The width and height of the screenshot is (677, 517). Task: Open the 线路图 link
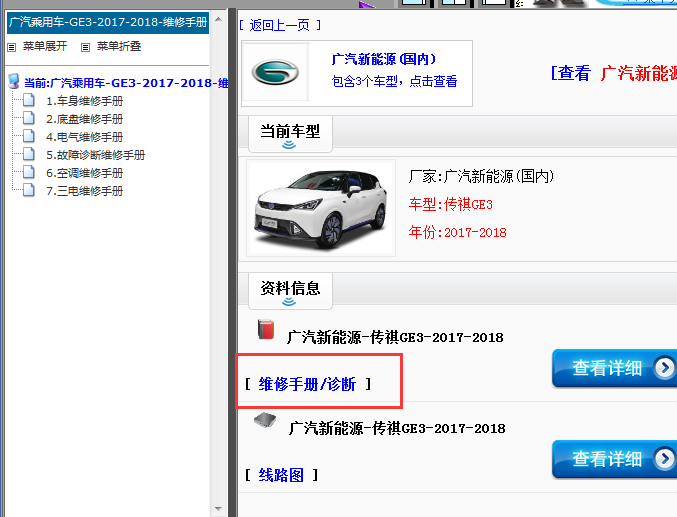(x=281, y=475)
